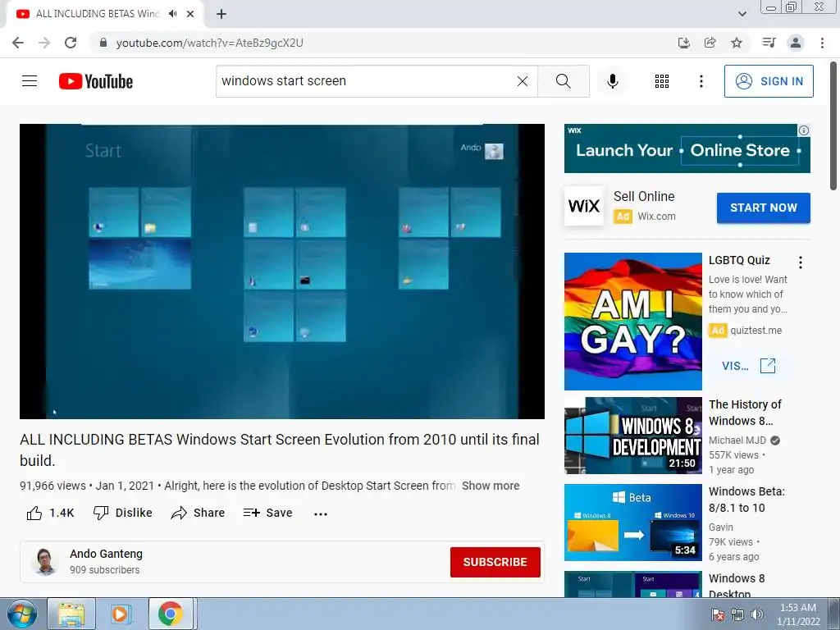Viewport: 840px width, 630px height.
Task: Click the page vertical scrollbar
Action: [833, 126]
